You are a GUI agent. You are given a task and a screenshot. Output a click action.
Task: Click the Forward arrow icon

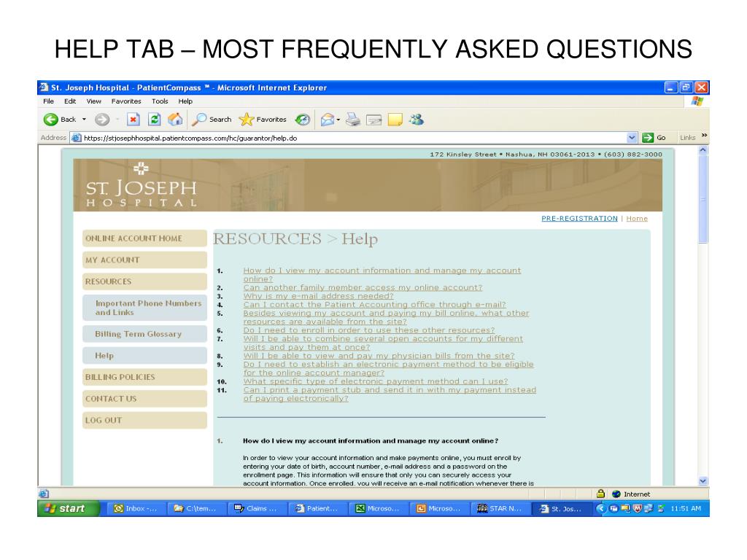click(102, 120)
